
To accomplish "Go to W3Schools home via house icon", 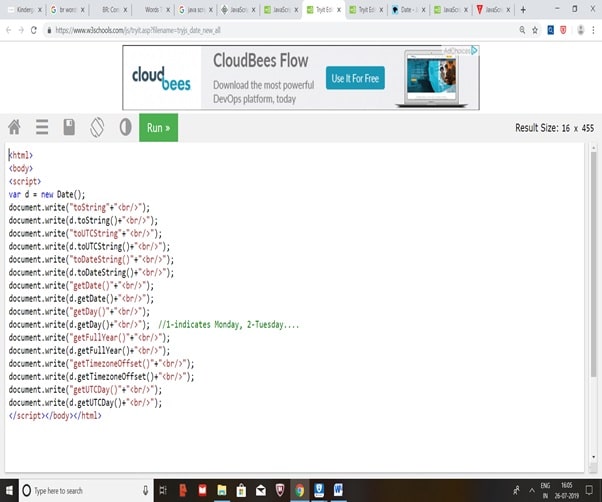I will pyautogui.click(x=14, y=127).
